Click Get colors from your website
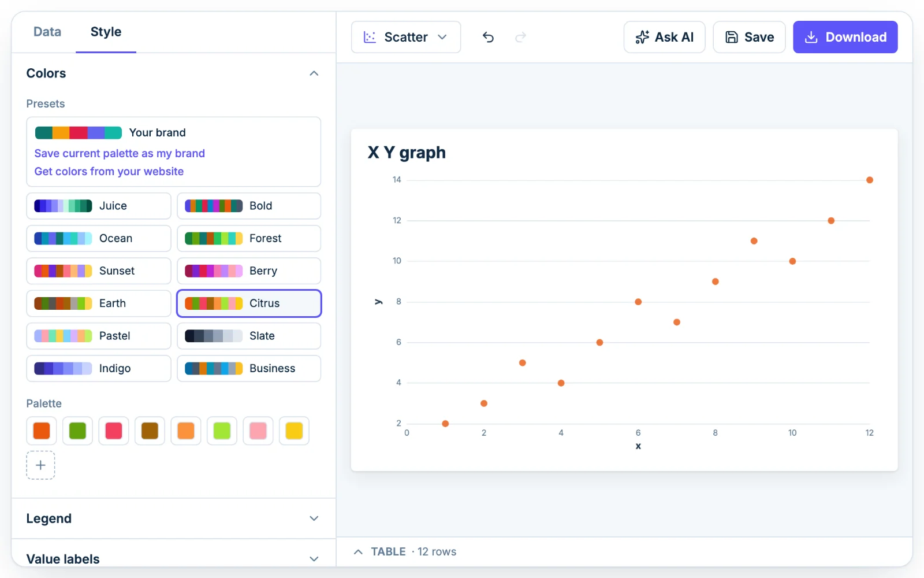 point(109,171)
